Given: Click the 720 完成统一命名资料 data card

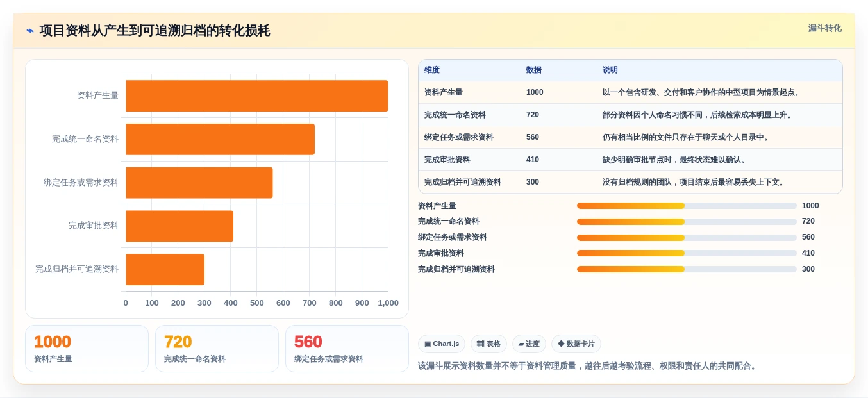Looking at the screenshot, I should tap(217, 349).
